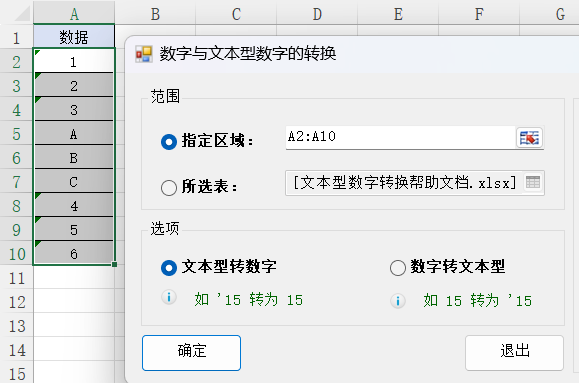Click the A2:A10 range input field
The width and height of the screenshot is (579, 383).
(400, 137)
